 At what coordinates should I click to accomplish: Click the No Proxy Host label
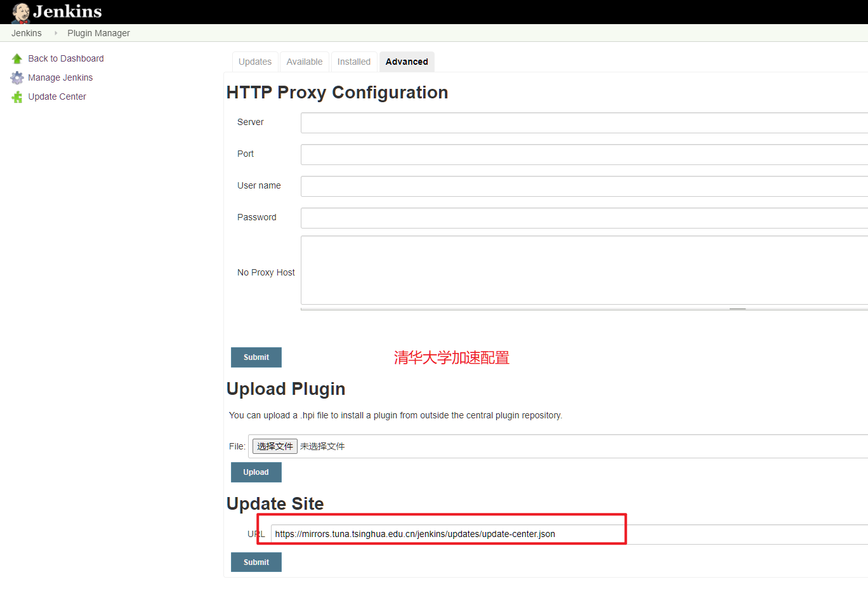point(266,272)
